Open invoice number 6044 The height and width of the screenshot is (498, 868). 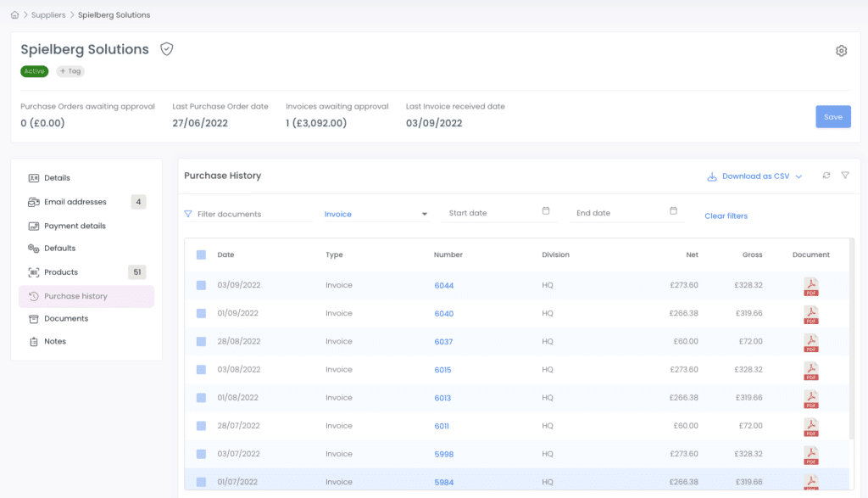coord(444,286)
